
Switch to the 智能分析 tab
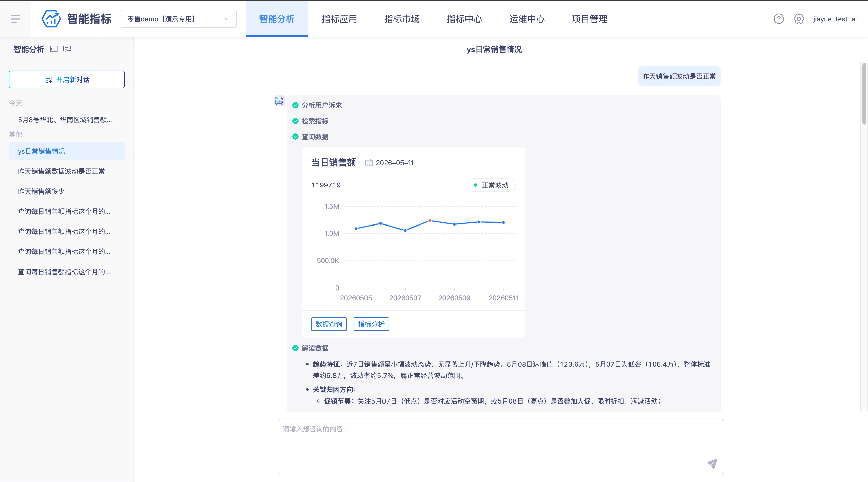[x=277, y=19]
